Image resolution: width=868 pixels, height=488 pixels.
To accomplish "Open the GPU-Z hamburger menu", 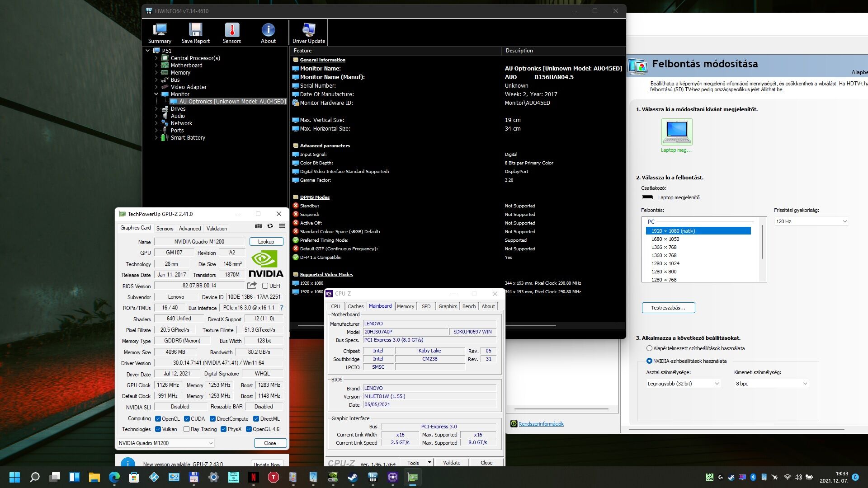I will (282, 226).
